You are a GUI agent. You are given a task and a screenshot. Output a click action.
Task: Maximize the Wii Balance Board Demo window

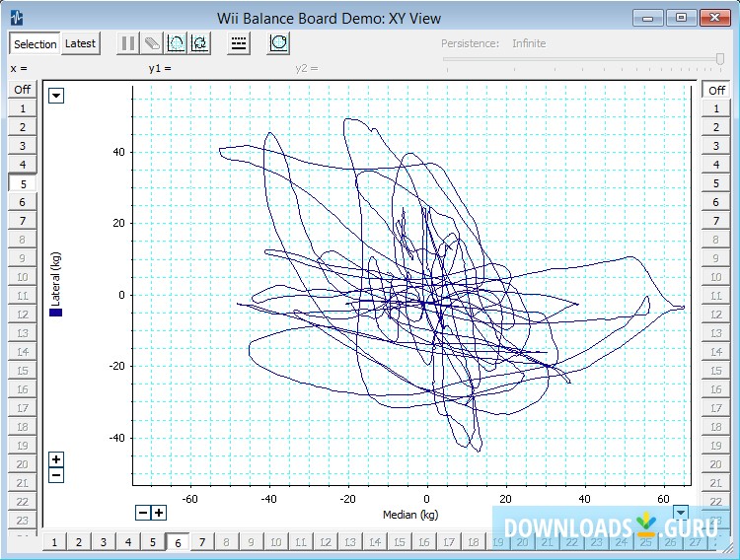coord(681,18)
